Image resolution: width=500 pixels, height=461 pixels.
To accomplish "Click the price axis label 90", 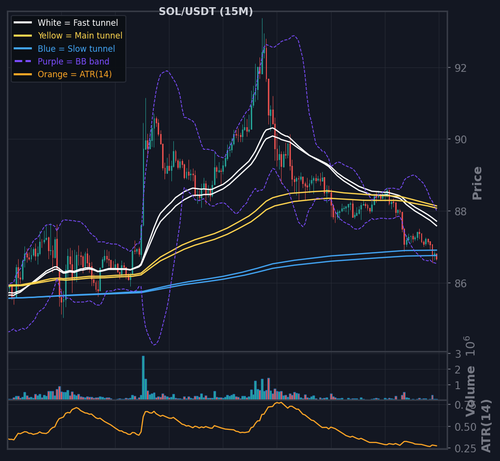I will click(461, 139).
